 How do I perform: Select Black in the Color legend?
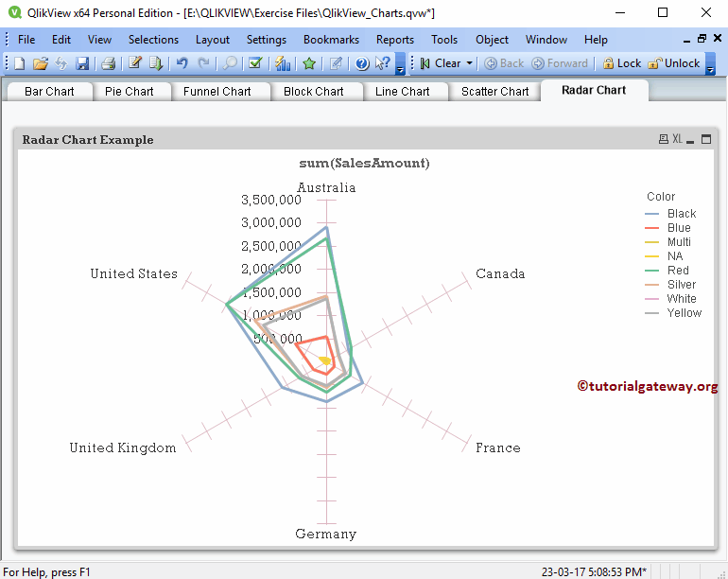682,214
